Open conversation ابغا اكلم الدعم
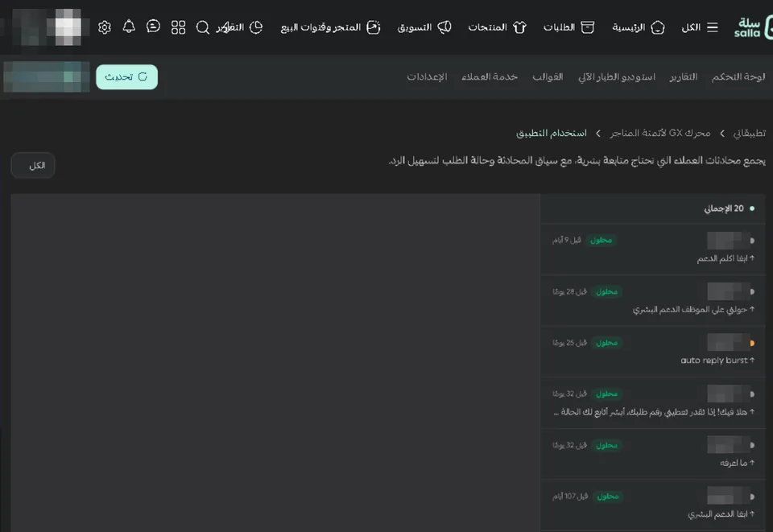The height and width of the screenshot is (532, 773). point(653,250)
